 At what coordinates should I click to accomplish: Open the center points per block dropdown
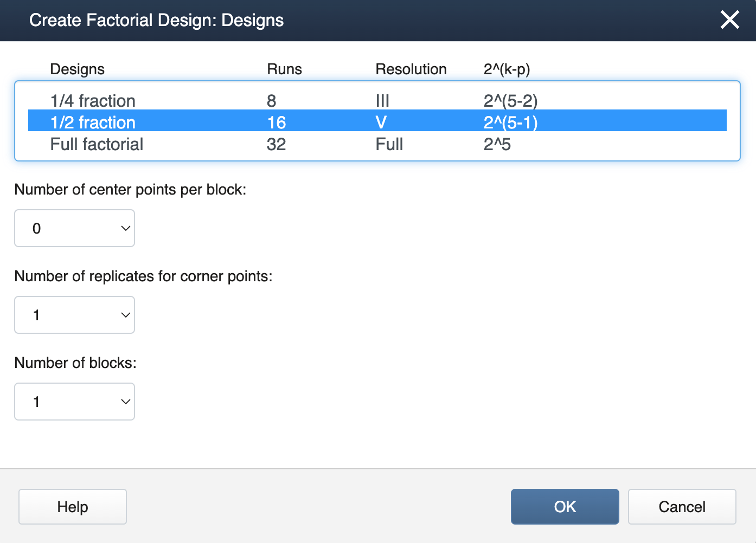tap(75, 228)
